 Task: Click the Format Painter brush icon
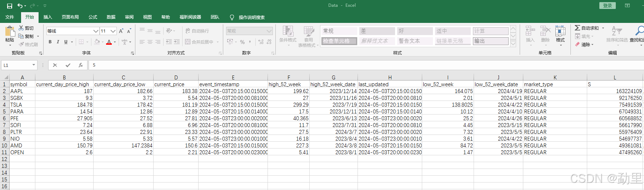coord(21,44)
